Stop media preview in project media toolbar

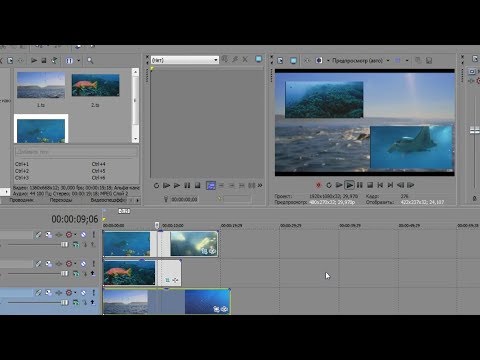pos(44,60)
